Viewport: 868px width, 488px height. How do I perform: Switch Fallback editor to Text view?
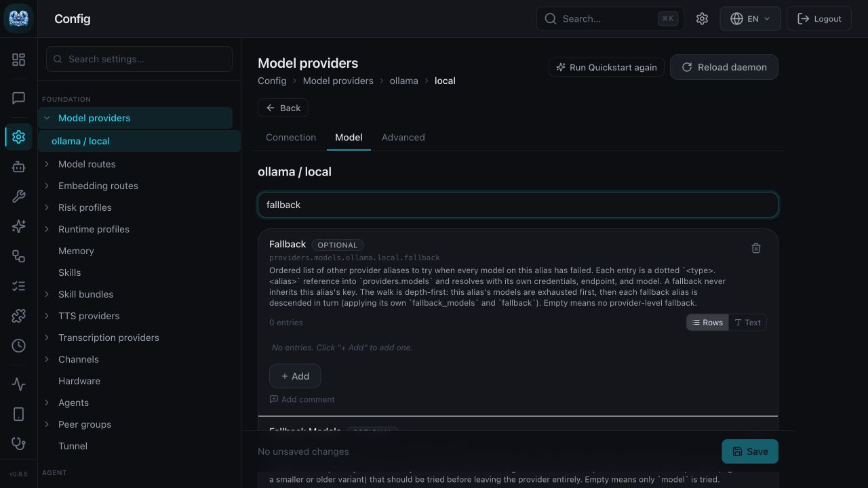[x=747, y=323]
